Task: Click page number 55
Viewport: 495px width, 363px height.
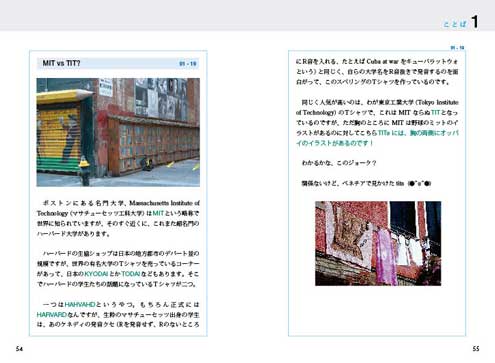Action: (x=476, y=349)
